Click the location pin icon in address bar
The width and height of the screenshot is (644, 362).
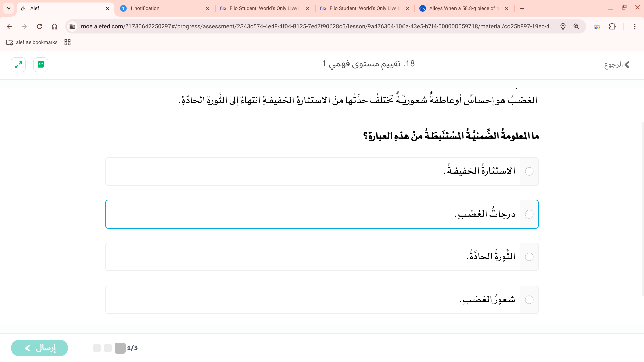click(x=563, y=26)
